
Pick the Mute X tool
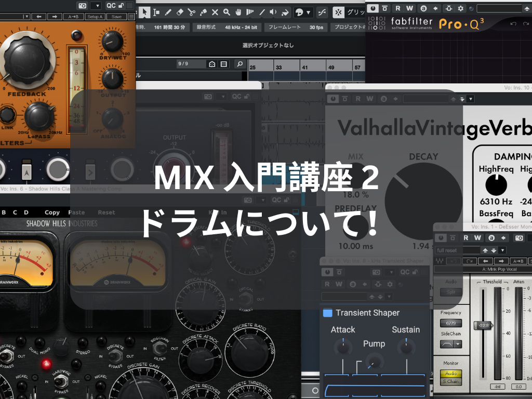(x=215, y=12)
